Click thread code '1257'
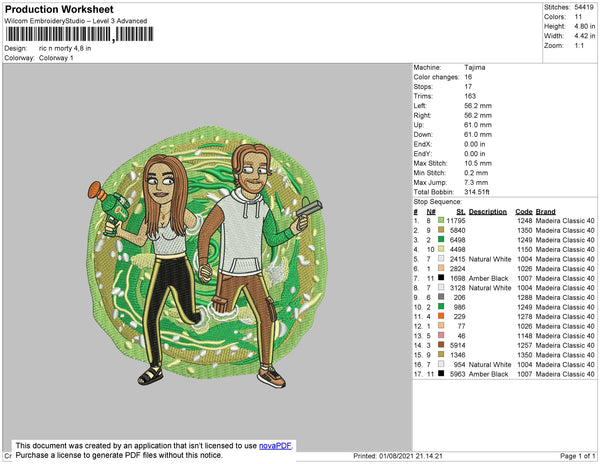The image size is (600, 464). point(525,345)
